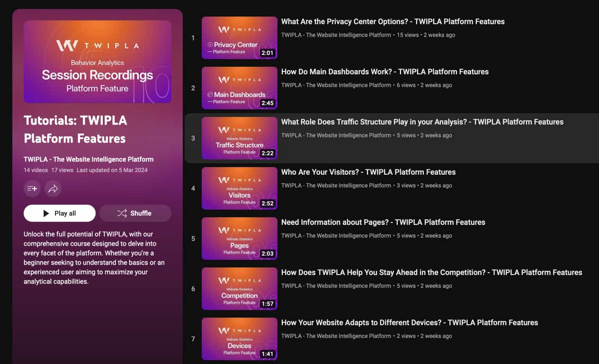Screen dimensions: 599x364
Task: Open the playlist cover Session Recordings thumbnail
Action: [98, 62]
